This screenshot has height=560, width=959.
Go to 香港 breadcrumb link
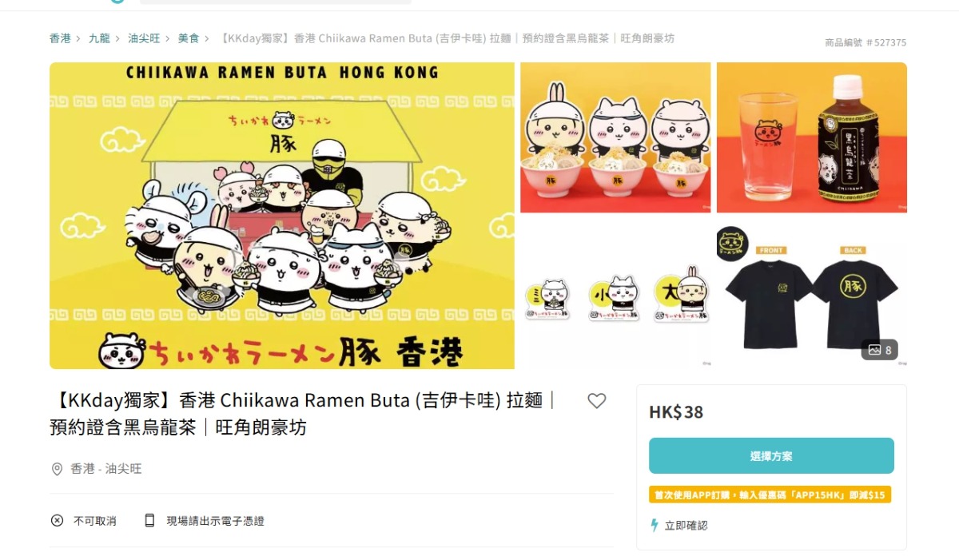(x=60, y=38)
